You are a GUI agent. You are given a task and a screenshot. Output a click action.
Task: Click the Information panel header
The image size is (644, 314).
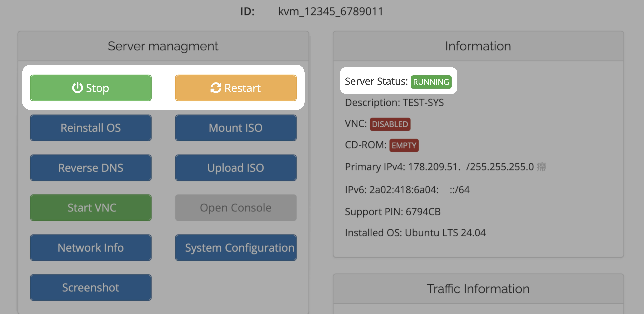click(x=478, y=46)
